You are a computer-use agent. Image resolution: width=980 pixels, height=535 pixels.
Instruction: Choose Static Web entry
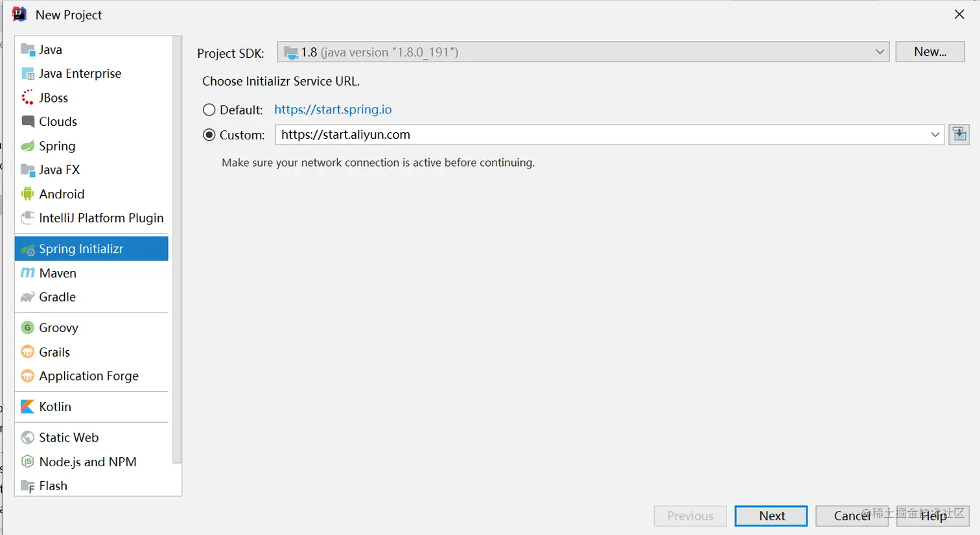coord(91,437)
